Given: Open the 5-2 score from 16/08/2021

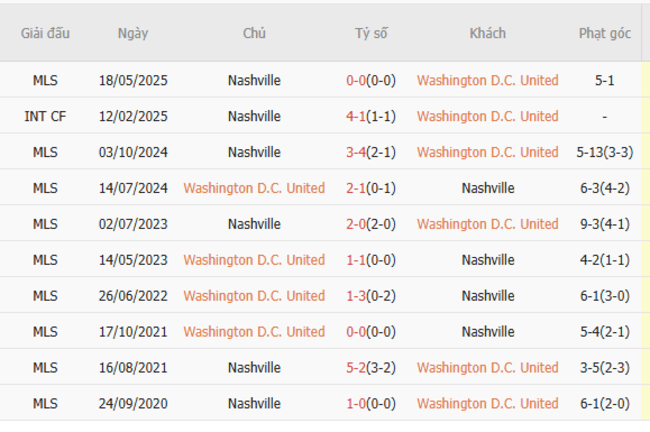Looking at the screenshot, I should click(357, 368).
